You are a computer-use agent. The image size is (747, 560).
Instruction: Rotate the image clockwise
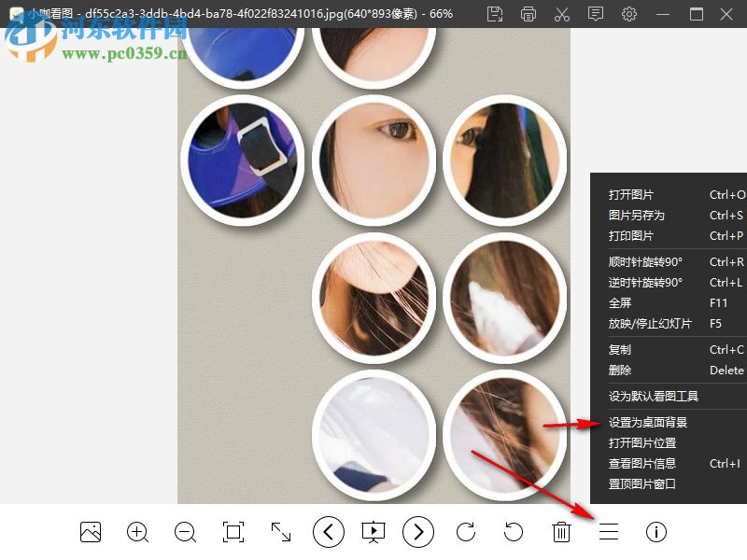coord(466,532)
